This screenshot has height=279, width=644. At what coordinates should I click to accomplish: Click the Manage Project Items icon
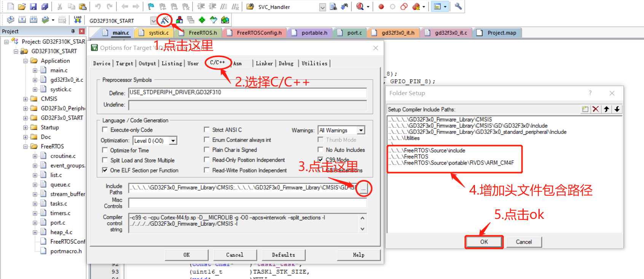click(x=179, y=20)
